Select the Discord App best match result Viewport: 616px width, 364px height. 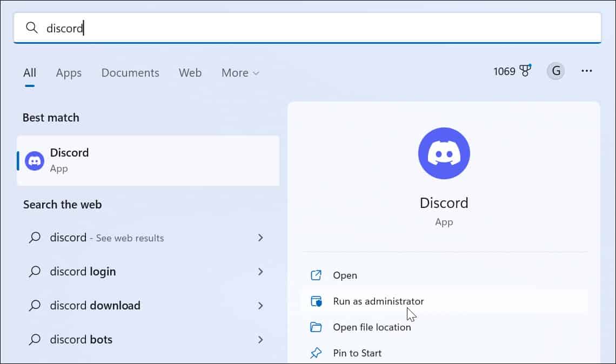click(x=148, y=160)
